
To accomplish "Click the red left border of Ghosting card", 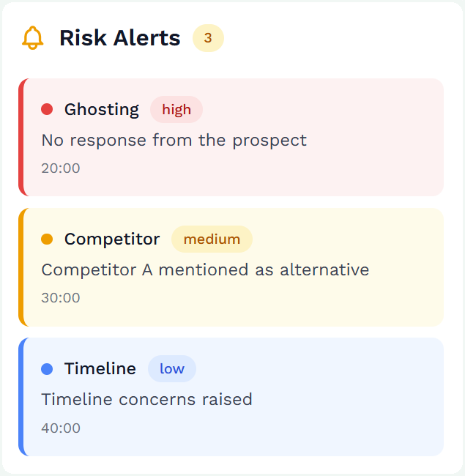I will [x=21, y=137].
